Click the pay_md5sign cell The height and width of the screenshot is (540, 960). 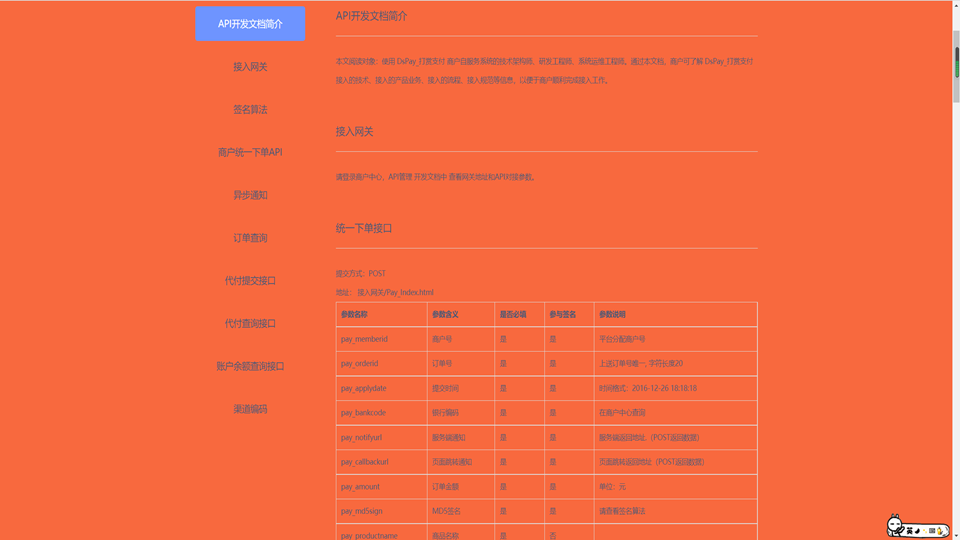click(381, 511)
